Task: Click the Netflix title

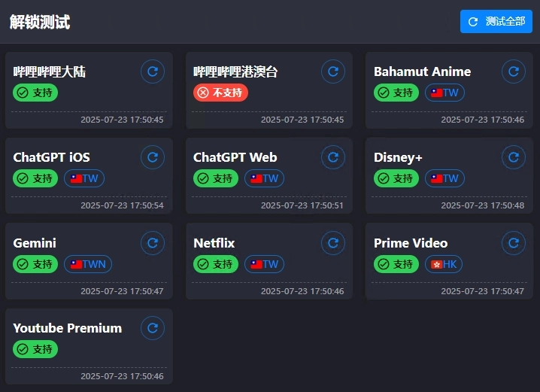Action: click(x=214, y=243)
